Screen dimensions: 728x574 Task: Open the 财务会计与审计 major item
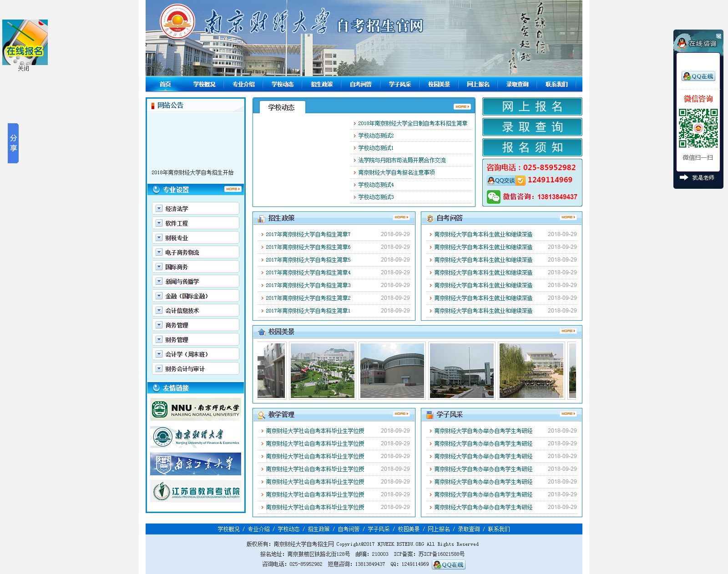pos(196,368)
